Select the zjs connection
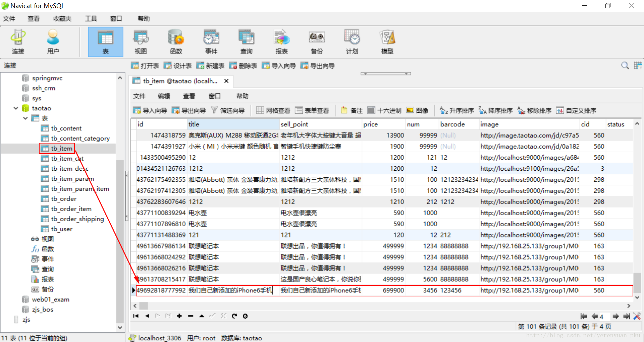 (26, 319)
